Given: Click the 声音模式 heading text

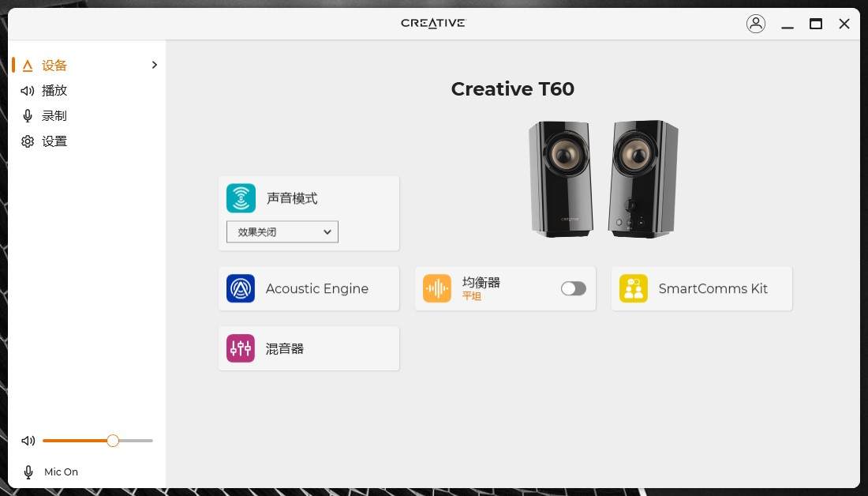Looking at the screenshot, I should point(292,198).
